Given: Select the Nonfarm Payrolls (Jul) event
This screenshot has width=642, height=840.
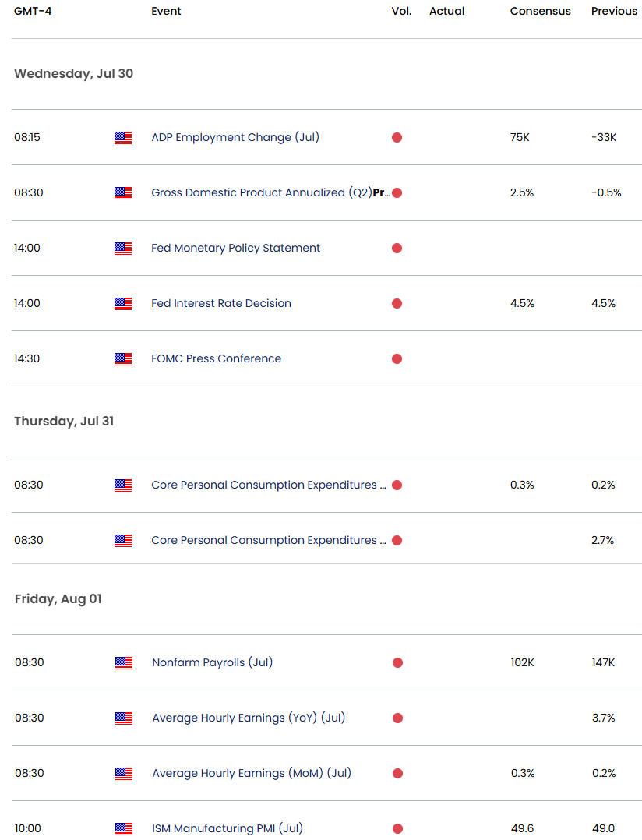Looking at the screenshot, I should 213,662.
